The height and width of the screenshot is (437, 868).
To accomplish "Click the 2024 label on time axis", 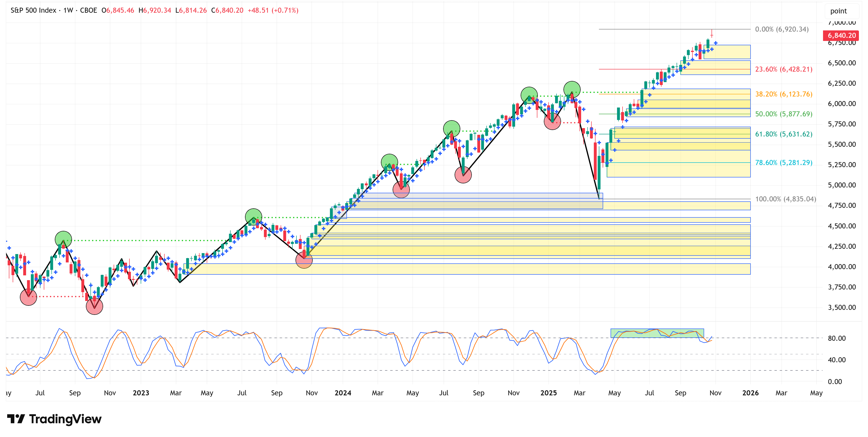I will click(x=343, y=393).
